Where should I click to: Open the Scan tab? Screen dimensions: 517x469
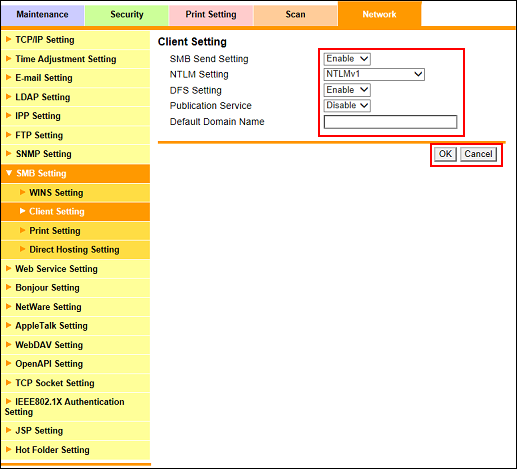(x=295, y=14)
